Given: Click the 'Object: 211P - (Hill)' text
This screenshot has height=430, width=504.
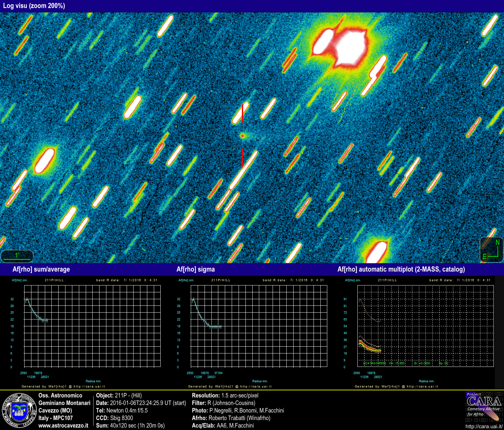Looking at the screenshot, I should [119, 395].
